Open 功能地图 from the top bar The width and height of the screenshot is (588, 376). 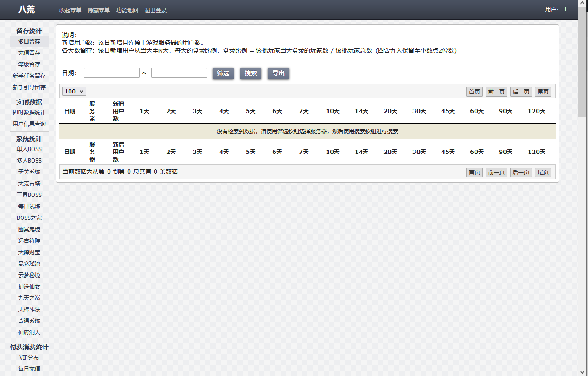127,10
